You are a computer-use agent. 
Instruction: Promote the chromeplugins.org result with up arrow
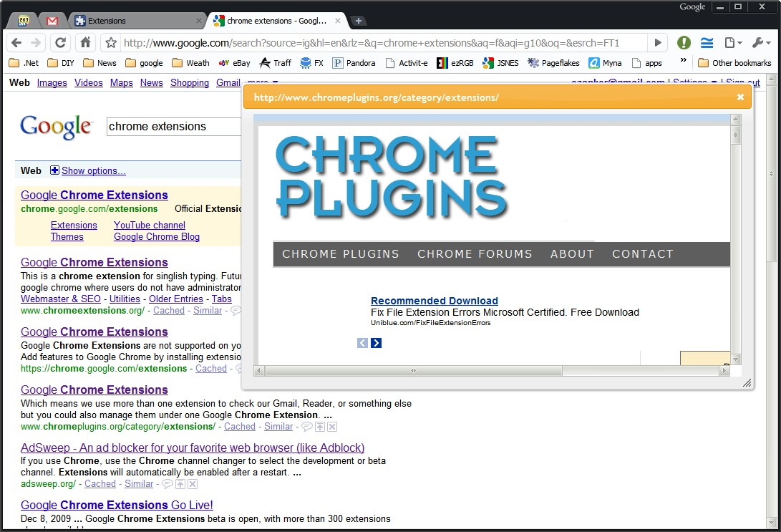pos(320,427)
